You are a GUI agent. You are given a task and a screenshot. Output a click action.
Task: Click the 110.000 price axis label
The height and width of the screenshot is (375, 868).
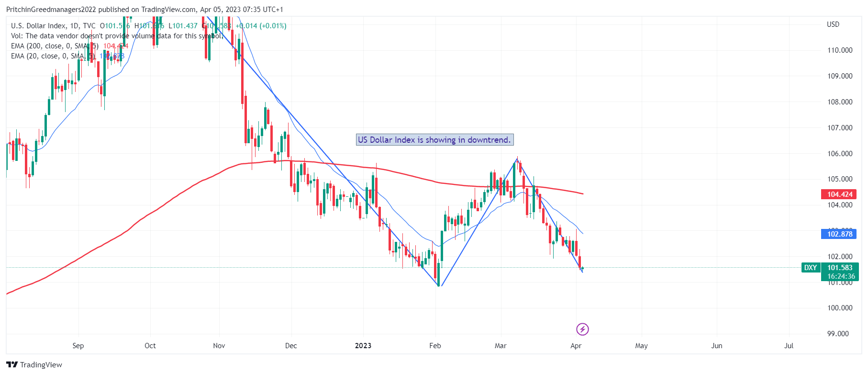(x=840, y=50)
